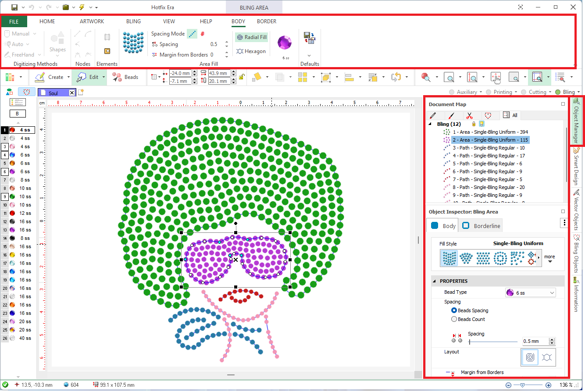Collapse the PROPERTIES section
The image size is (585, 392).
click(435, 281)
